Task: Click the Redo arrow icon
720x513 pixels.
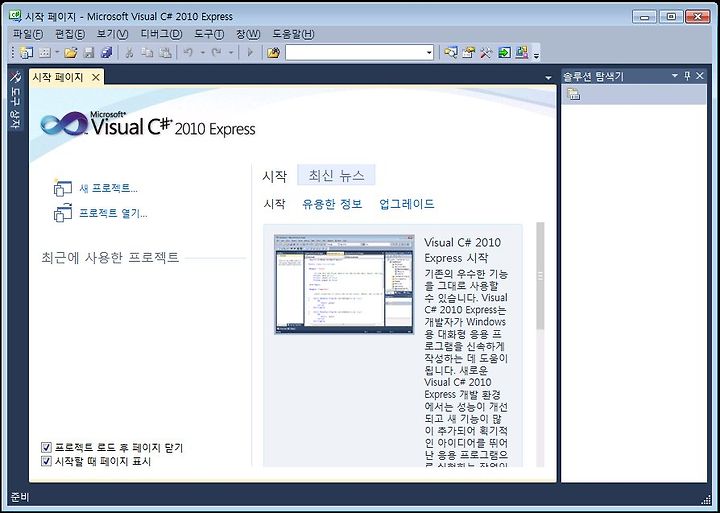Action: 216,53
